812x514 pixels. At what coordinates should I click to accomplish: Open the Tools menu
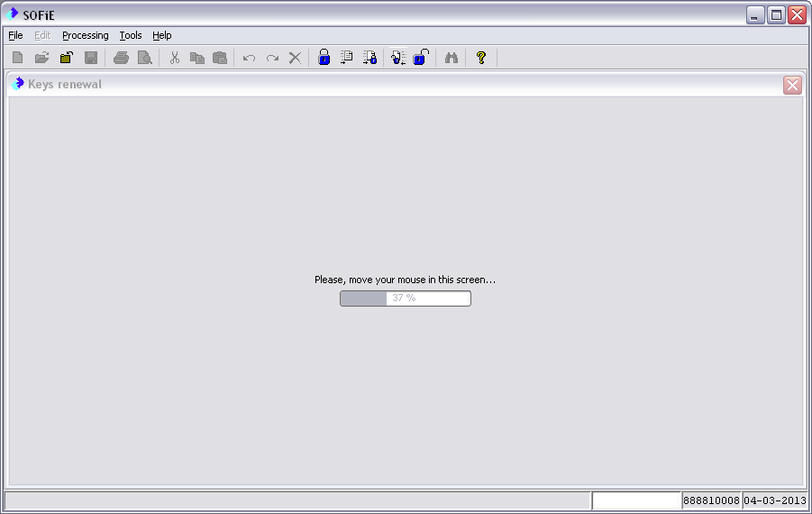(x=131, y=35)
